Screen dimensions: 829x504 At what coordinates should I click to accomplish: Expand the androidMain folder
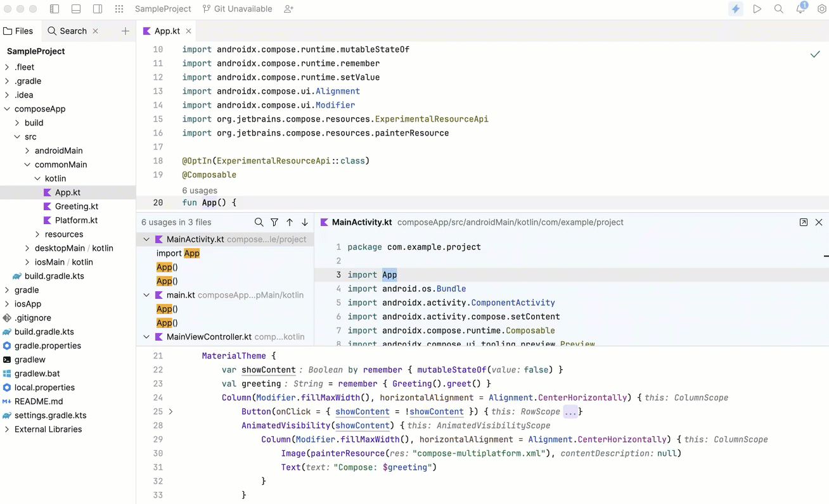coord(27,151)
